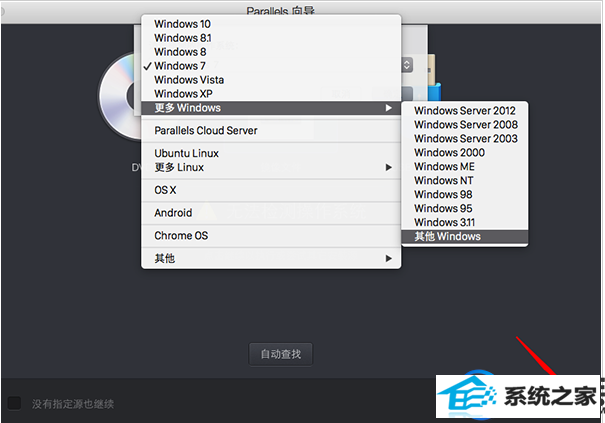Select the highlighted 其他 Windows item
605x423 pixels.
click(x=465, y=236)
